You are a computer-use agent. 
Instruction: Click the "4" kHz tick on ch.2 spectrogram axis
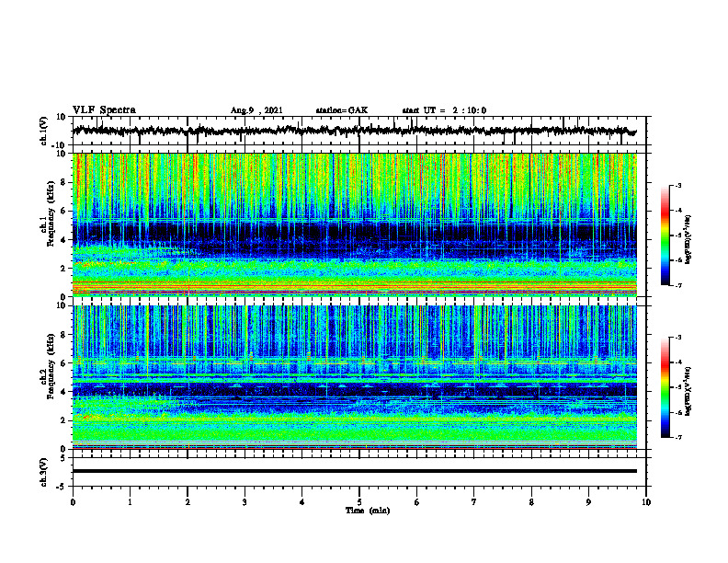[63, 392]
